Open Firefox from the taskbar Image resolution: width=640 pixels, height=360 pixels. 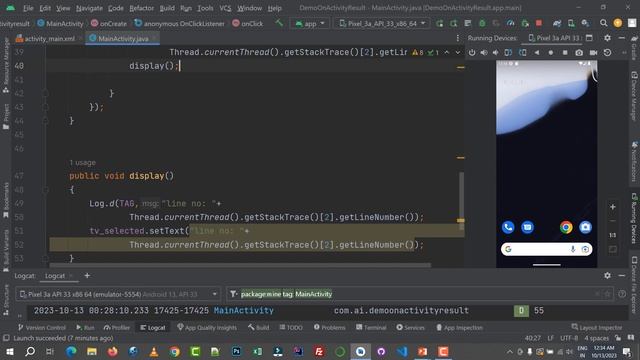pyautogui.click(x=112, y=351)
